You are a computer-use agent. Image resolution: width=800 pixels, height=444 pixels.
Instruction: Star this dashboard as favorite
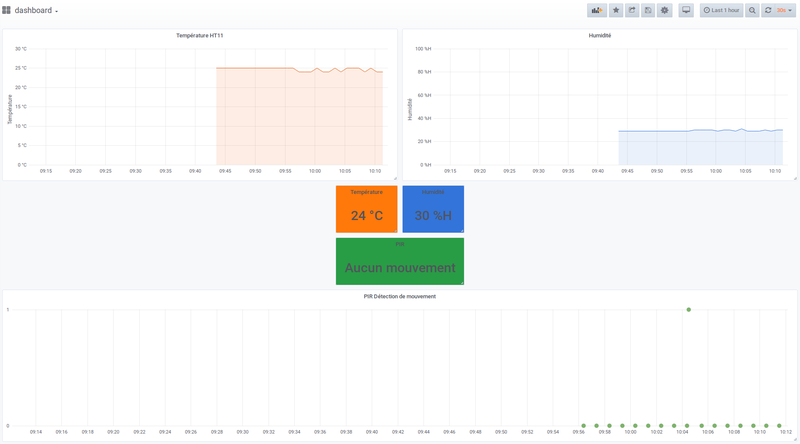[616, 10]
